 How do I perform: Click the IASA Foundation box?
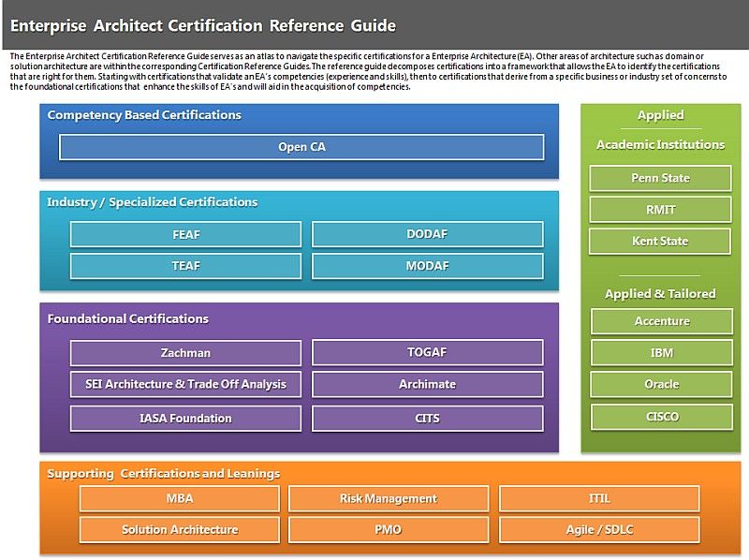tap(185, 419)
